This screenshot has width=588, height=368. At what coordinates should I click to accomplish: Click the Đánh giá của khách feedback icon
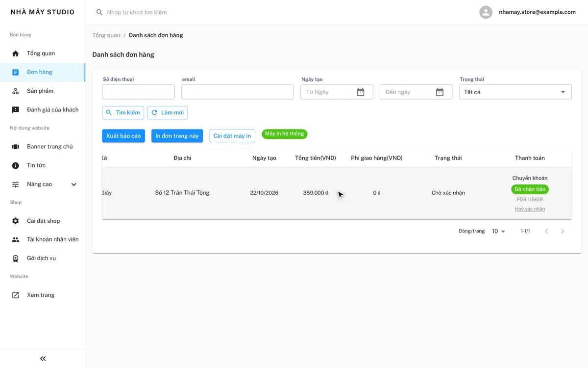click(x=16, y=110)
